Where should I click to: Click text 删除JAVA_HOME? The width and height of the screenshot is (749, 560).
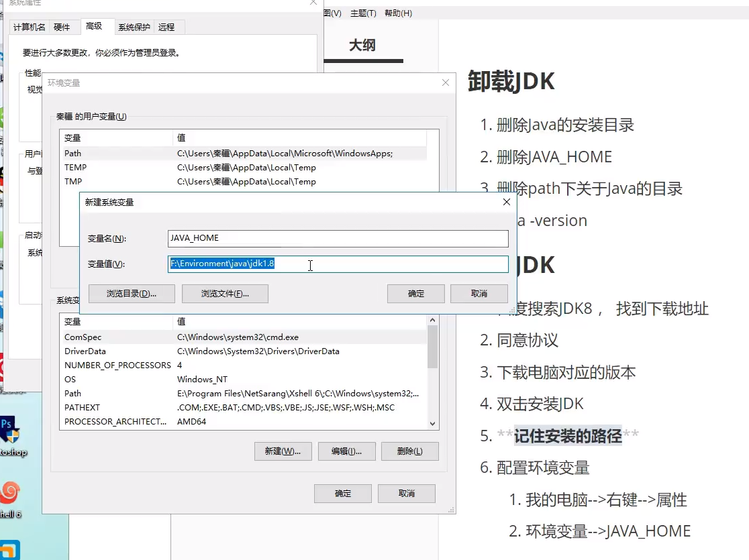point(554,157)
